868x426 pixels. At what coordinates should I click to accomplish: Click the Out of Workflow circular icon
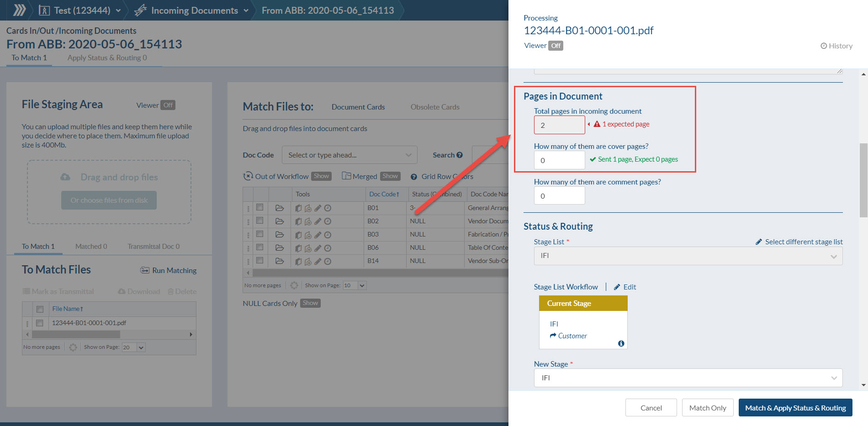click(248, 176)
